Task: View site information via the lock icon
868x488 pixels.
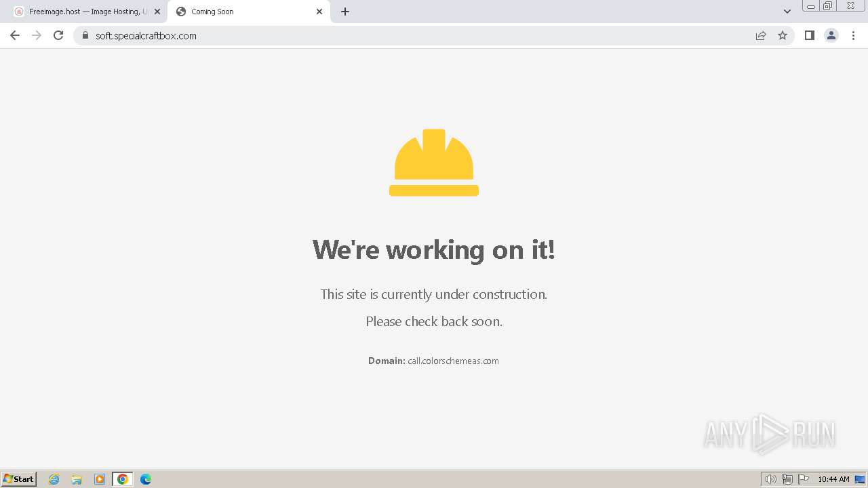Action: click(x=85, y=35)
